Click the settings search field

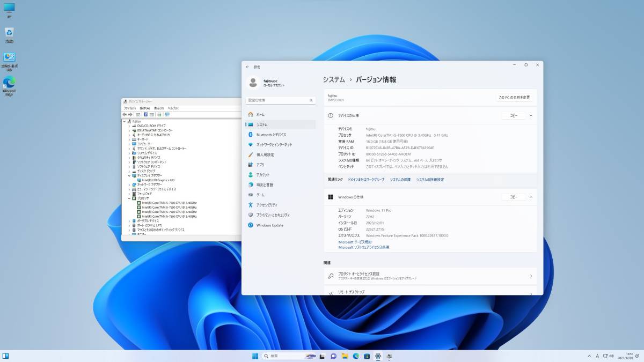(x=281, y=100)
